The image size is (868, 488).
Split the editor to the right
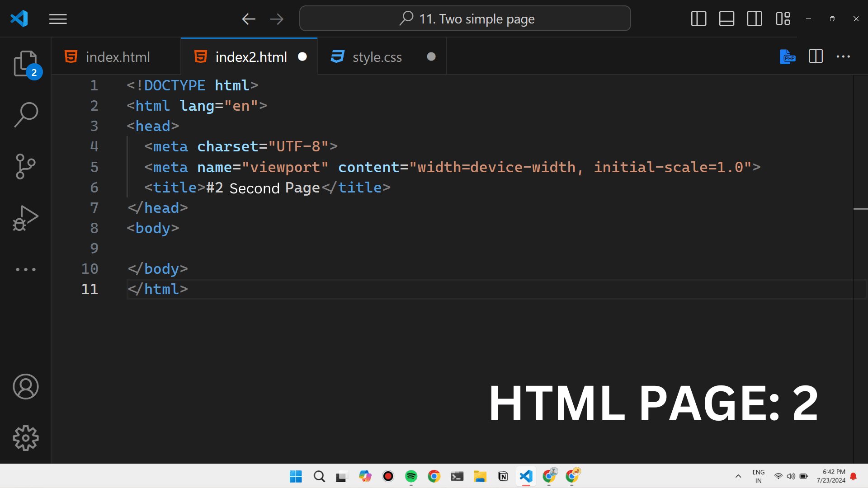pos(816,56)
